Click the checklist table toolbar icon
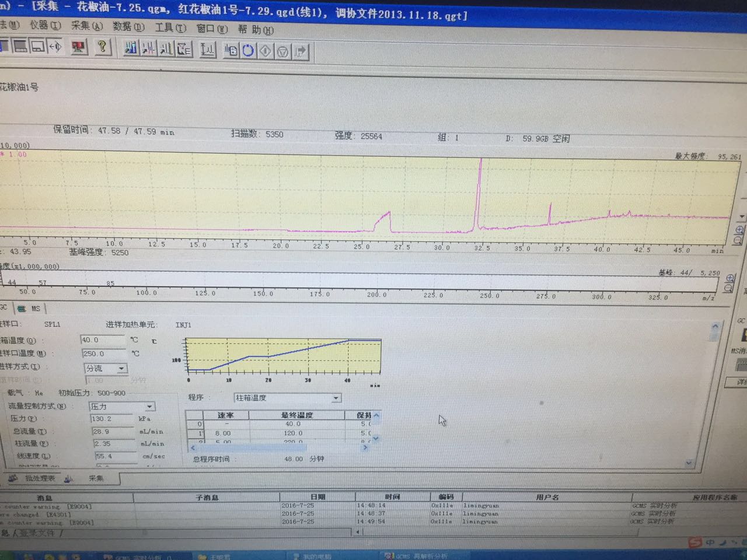The image size is (747, 560). 184,50
